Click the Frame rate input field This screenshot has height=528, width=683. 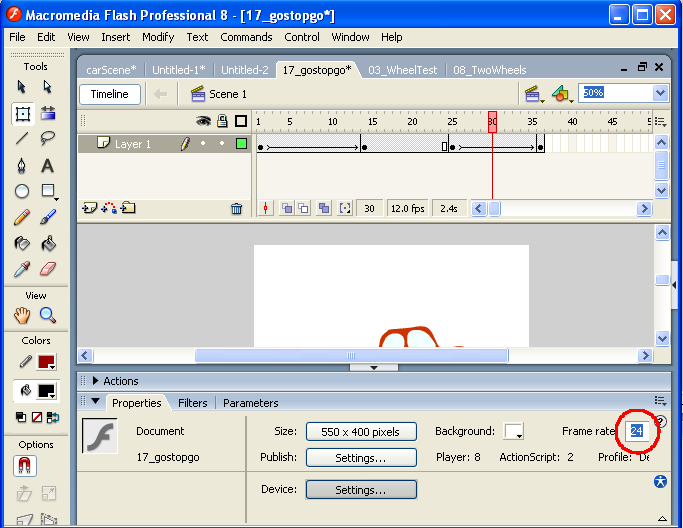click(x=636, y=431)
